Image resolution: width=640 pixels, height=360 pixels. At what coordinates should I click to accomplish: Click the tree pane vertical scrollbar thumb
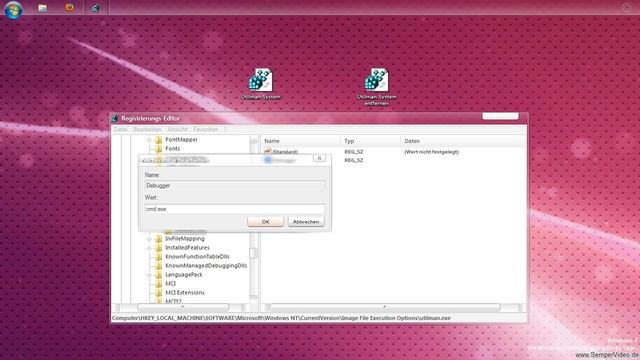[253, 253]
